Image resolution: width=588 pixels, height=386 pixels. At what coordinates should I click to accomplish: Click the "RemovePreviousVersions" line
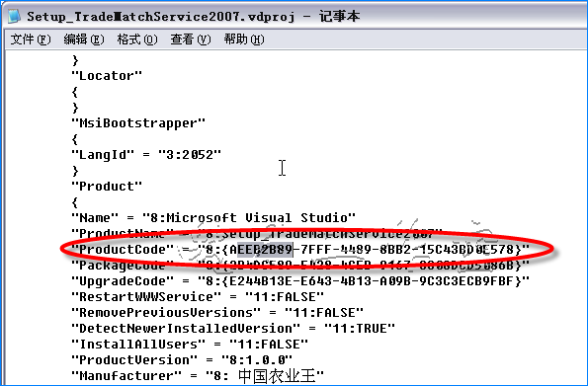click(217, 312)
